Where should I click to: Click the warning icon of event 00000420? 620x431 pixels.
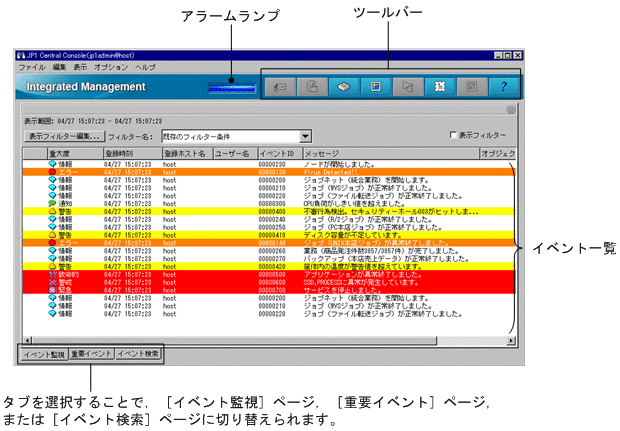tap(52, 267)
